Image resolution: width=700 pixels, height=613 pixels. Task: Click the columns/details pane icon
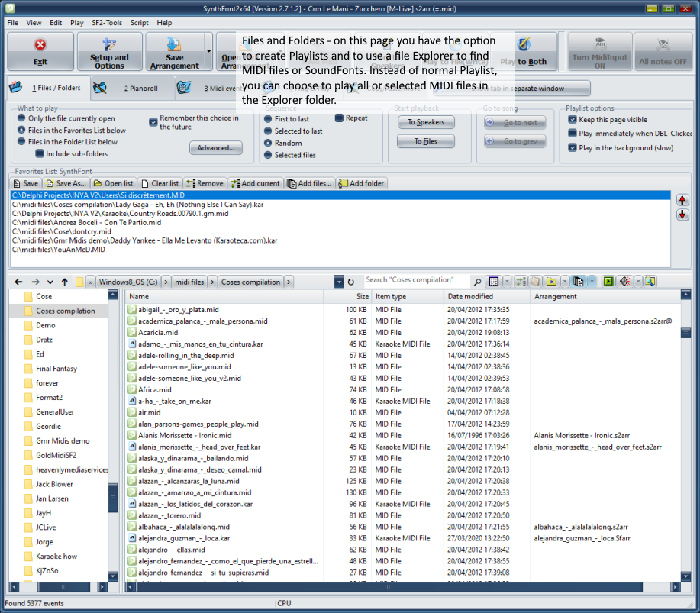[x=578, y=281]
